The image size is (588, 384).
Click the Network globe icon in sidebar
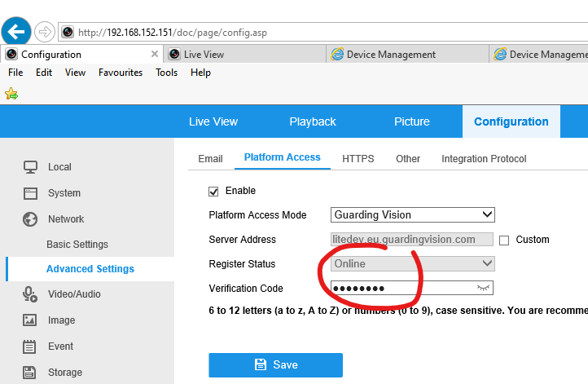30,219
